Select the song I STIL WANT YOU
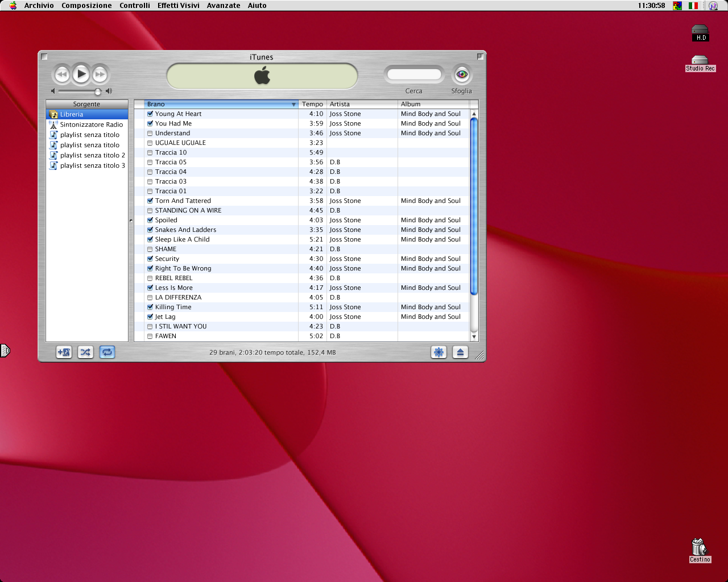728x582 pixels. pyautogui.click(x=301, y=326)
